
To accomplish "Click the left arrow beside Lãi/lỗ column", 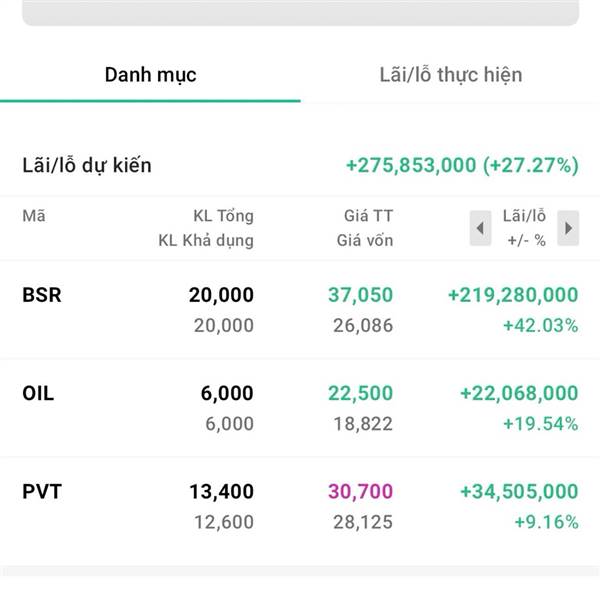I will (x=480, y=228).
